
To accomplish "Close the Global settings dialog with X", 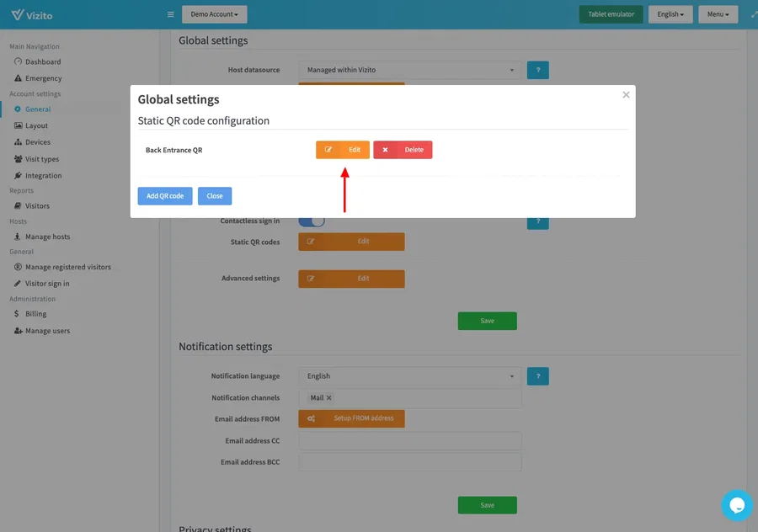I will coord(626,95).
